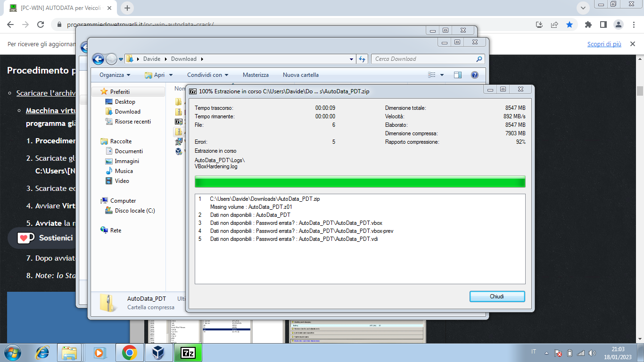Screen dimensions: 644x362
Task: Open Video library in navigation pane
Action: [122, 181]
